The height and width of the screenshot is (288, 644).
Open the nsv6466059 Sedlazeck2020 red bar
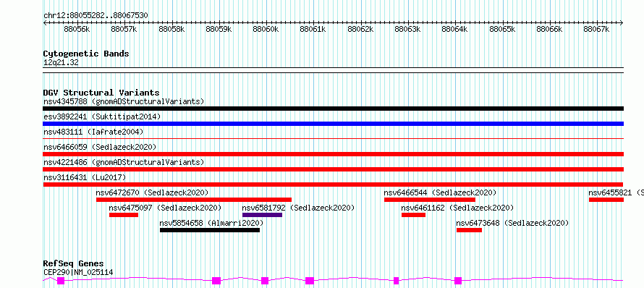pyautogui.click(x=333, y=154)
